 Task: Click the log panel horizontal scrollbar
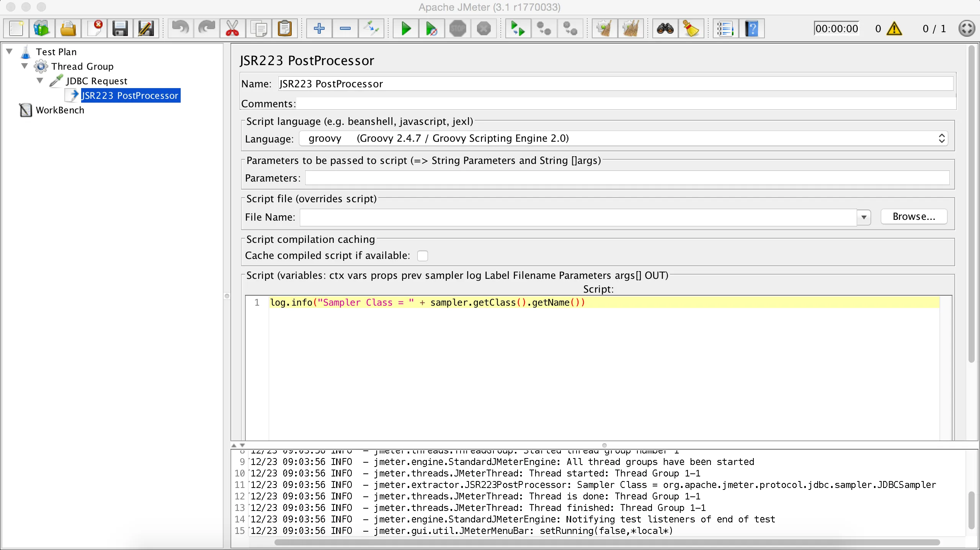point(607,542)
